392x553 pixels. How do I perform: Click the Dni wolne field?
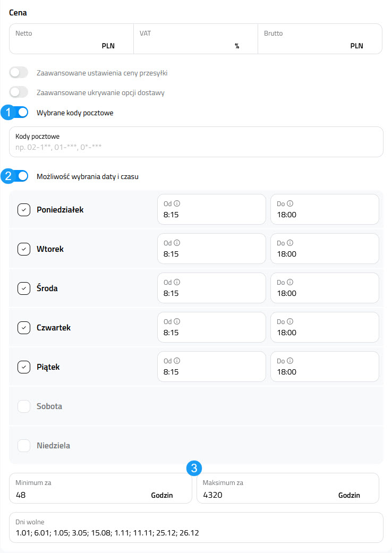tap(196, 532)
